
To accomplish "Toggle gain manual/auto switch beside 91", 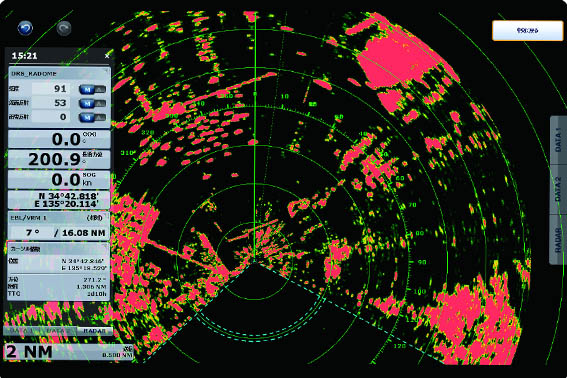I will click(92, 89).
